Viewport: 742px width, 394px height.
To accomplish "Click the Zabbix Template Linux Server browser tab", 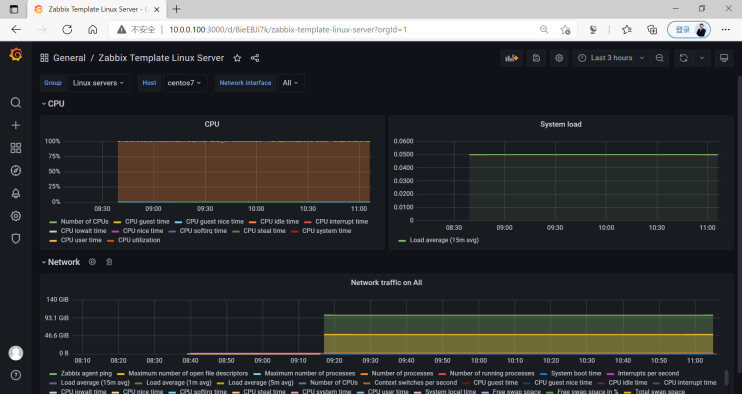I will pos(97,9).
